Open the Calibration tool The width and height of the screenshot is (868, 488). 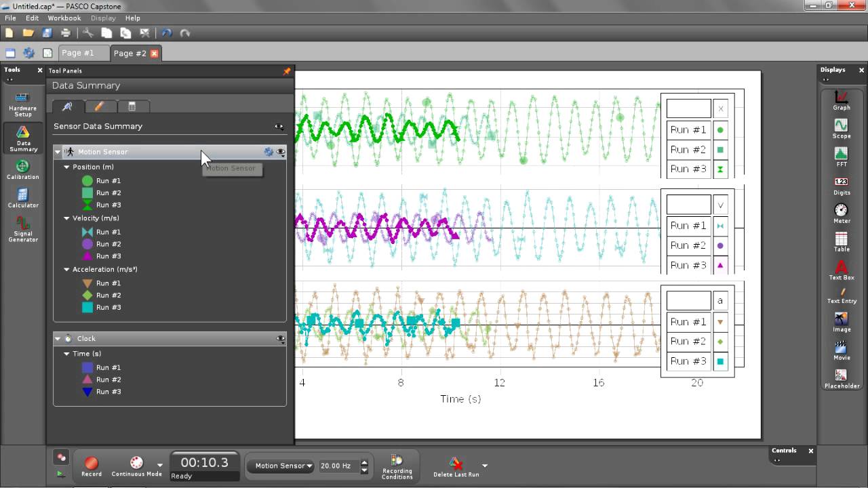(23, 169)
